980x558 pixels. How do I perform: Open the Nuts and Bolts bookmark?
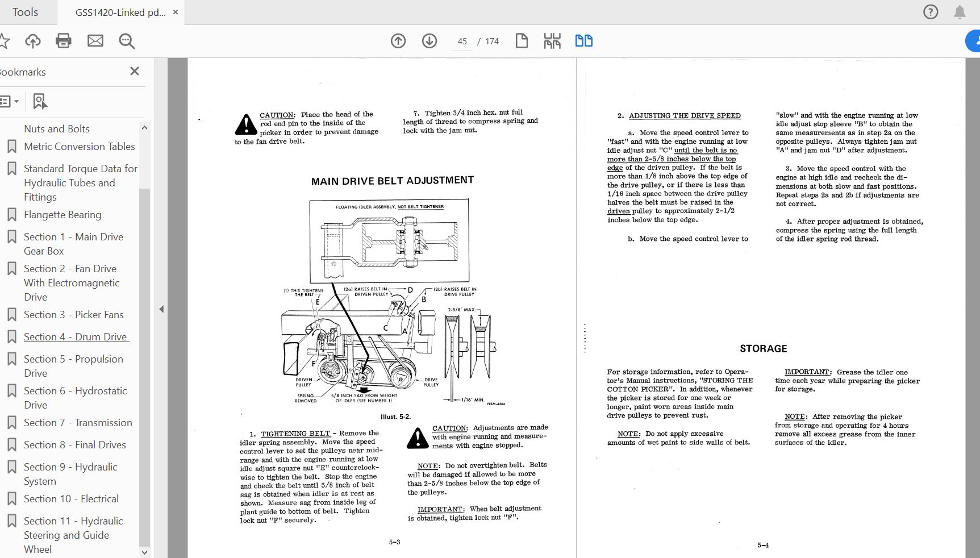click(x=57, y=129)
